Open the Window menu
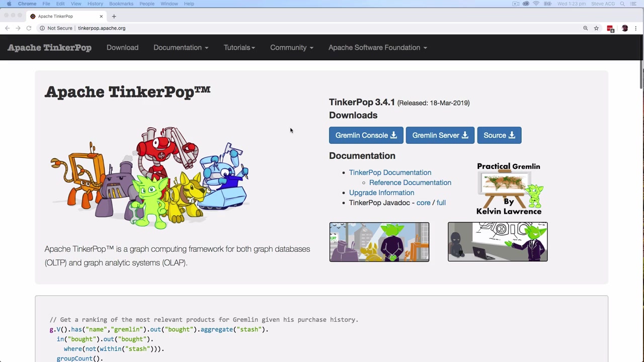 click(x=169, y=4)
